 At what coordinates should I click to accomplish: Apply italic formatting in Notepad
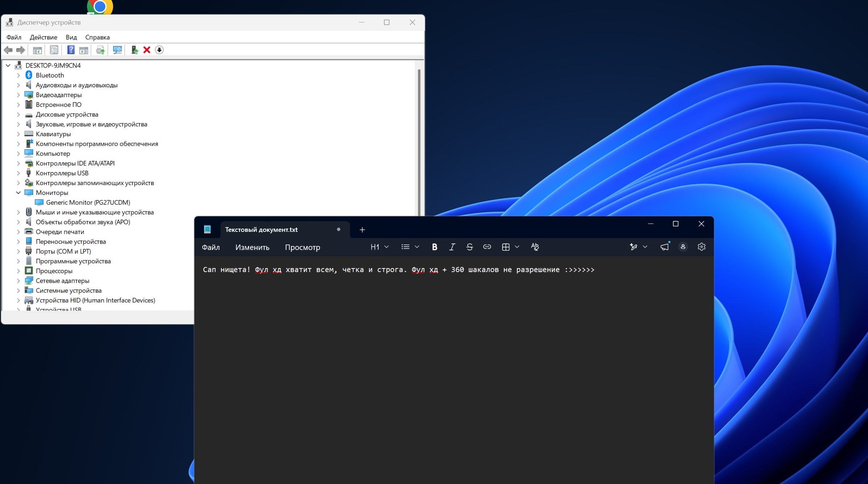pyautogui.click(x=452, y=247)
